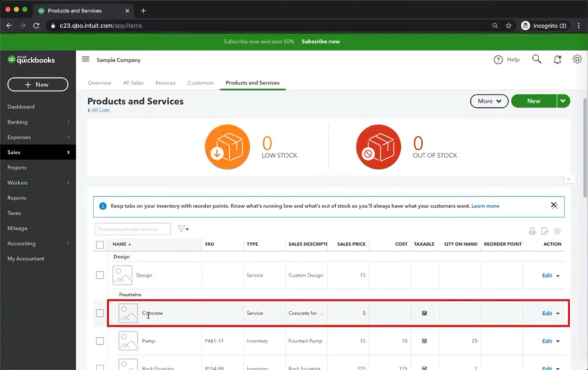Open the More dropdown button

[x=489, y=101]
